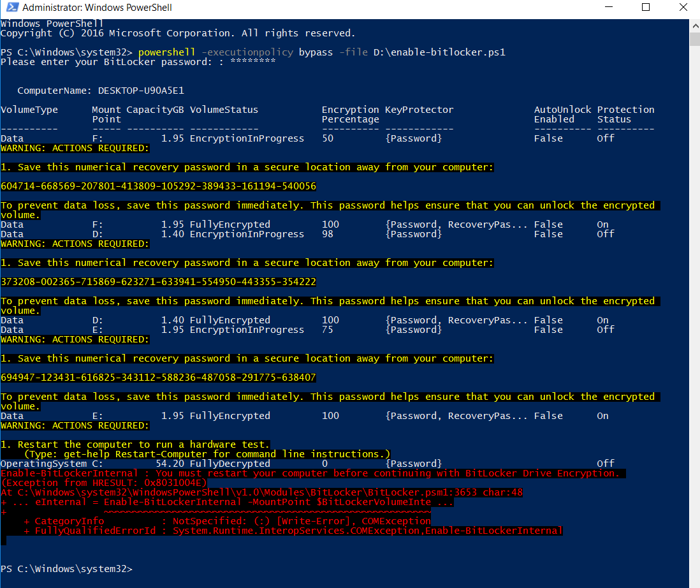Maximize the PowerShell window
Screen dimensions: 700x588
[x=646, y=8]
